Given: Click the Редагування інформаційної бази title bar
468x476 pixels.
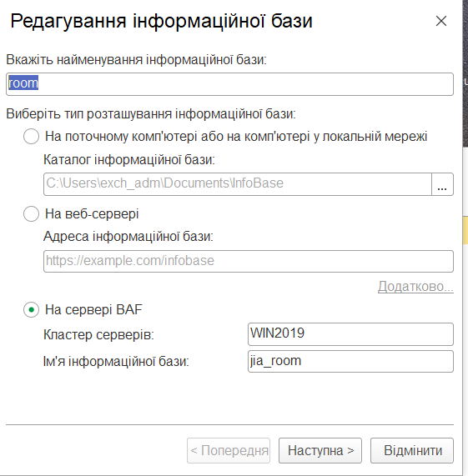Looking at the screenshot, I should [x=161, y=21].
